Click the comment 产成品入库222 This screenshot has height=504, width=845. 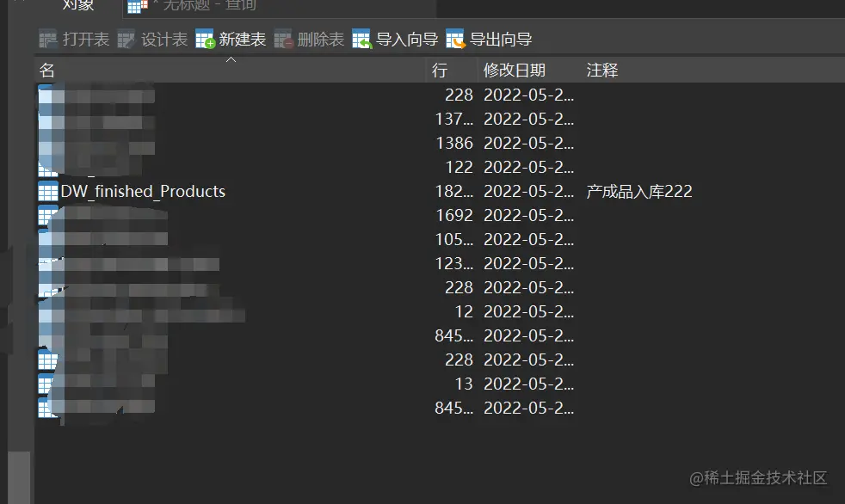639,191
